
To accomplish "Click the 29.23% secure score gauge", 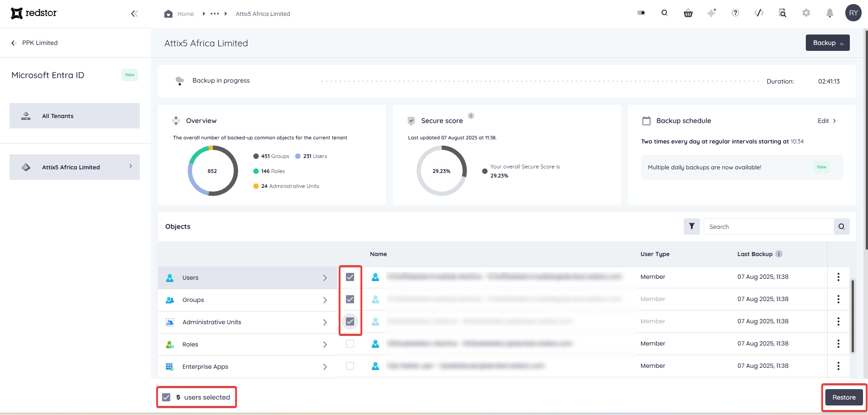I will [x=442, y=171].
